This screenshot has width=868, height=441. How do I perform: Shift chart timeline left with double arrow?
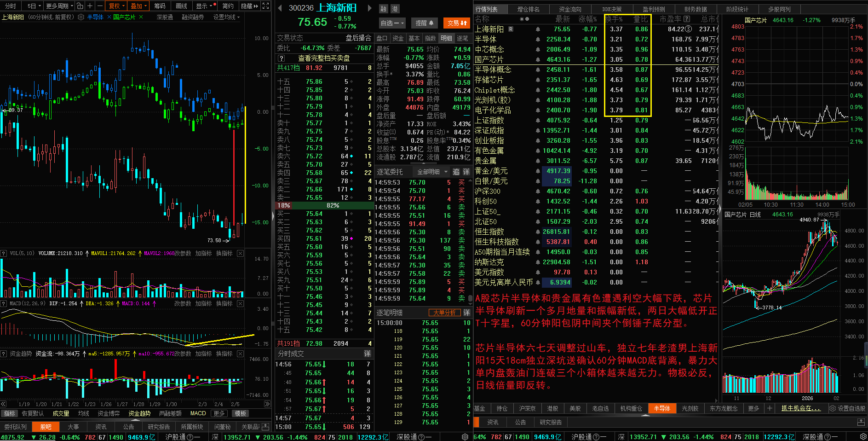pyautogui.click(x=4, y=404)
